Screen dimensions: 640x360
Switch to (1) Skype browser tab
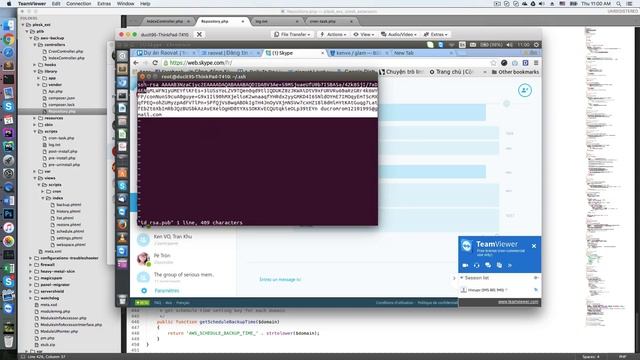[x=295, y=53]
